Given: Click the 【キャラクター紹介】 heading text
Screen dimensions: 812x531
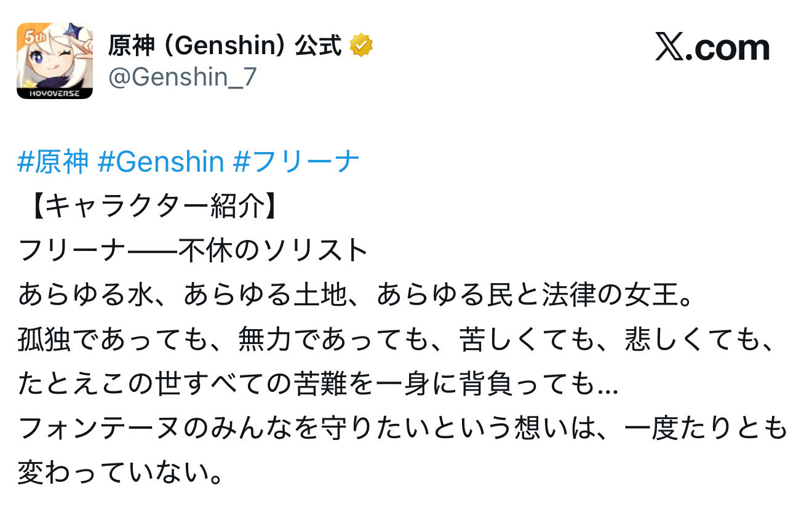Looking at the screenshot, I should pos(151,207).
